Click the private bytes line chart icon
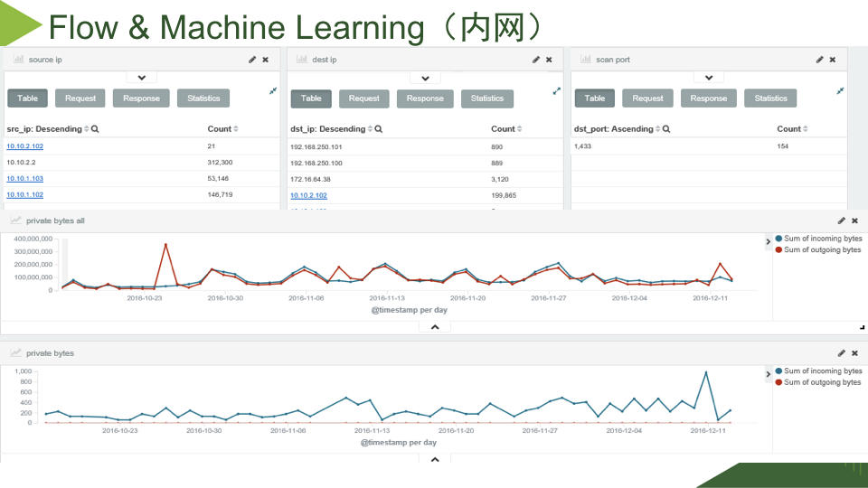 coord(15,352)
